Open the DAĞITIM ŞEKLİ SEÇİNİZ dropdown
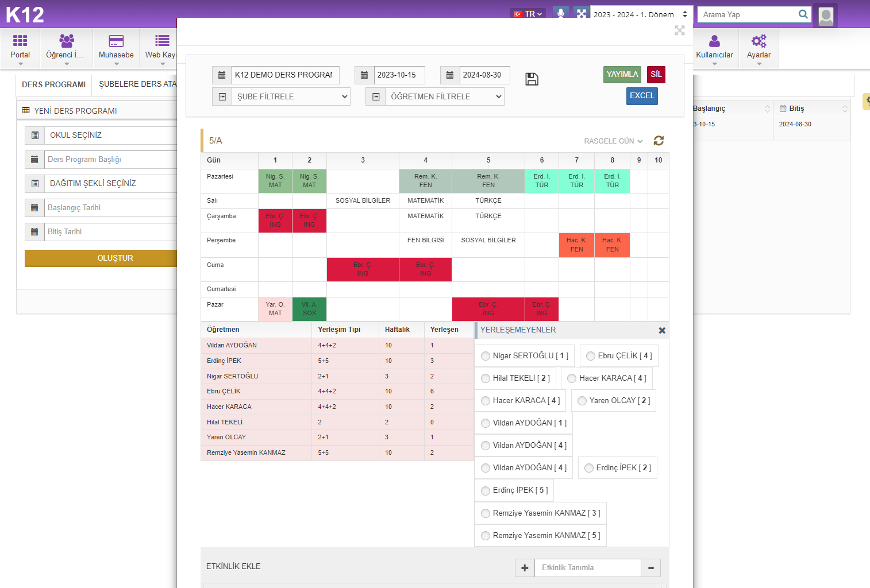 (110, 184)
